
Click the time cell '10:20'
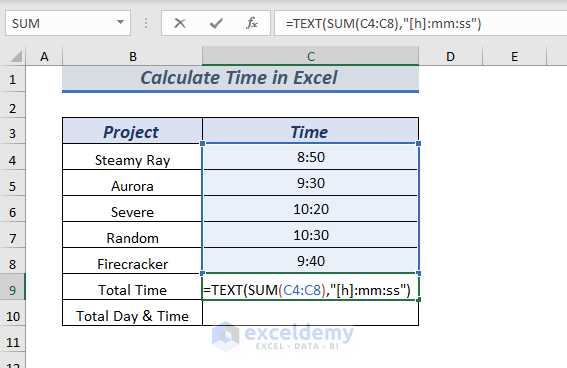(311, 209)
